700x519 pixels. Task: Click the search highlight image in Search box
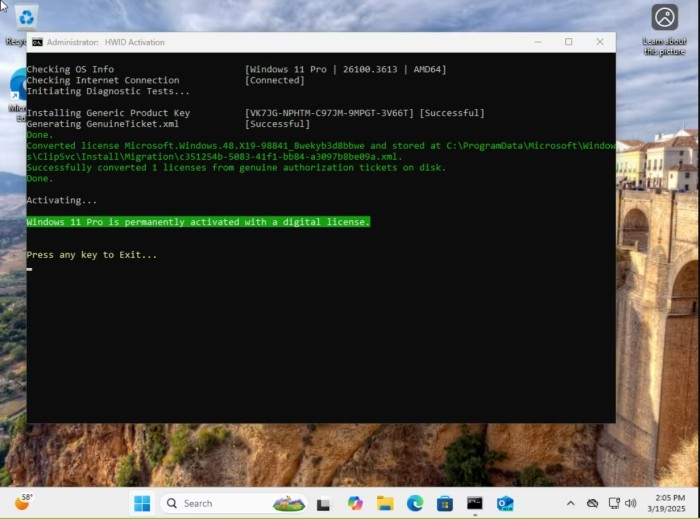[x=289, y=503]
